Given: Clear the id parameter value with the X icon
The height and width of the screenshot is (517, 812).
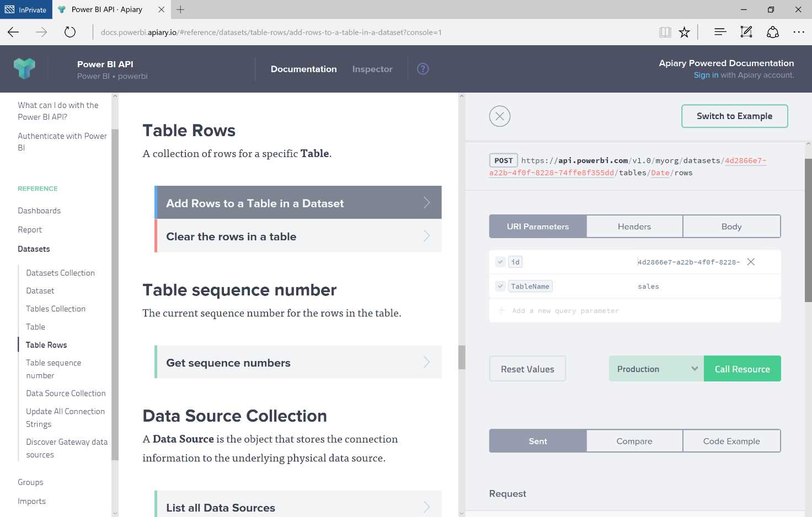Looking at the screenshot, I should (750, 262).
